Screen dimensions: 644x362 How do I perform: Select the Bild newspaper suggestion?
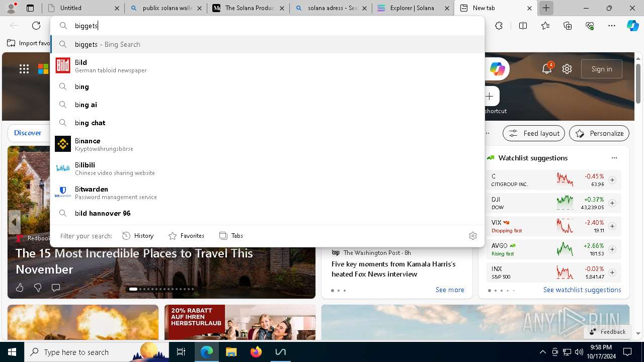[x=267, y=66]
